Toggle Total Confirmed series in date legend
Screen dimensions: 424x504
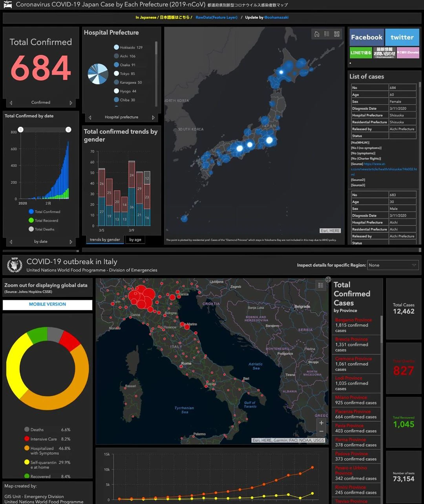coord(44,212)
